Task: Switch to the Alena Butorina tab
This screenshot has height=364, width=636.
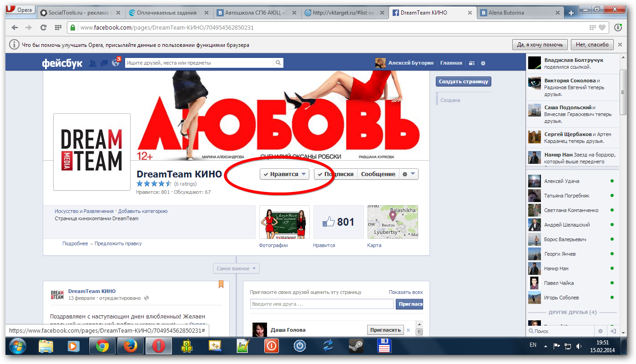Action: (x=520, y=13)
